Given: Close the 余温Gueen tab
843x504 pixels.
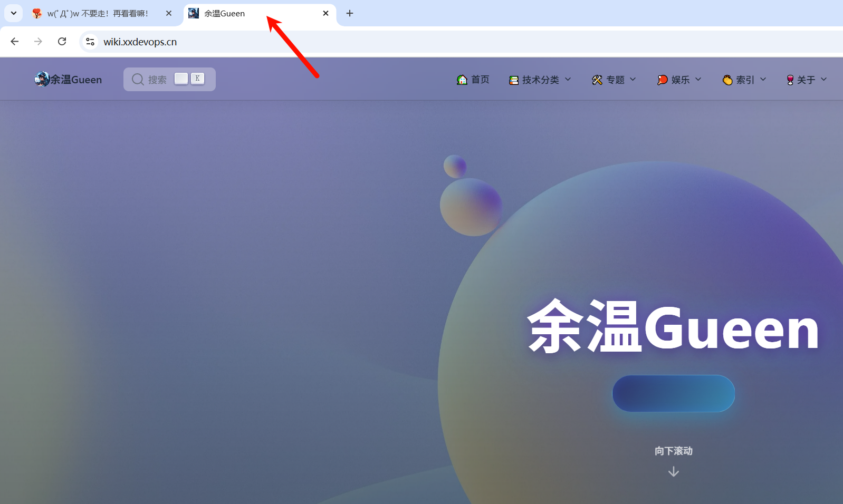Looking at the screenshot, I should click(325, 13).
